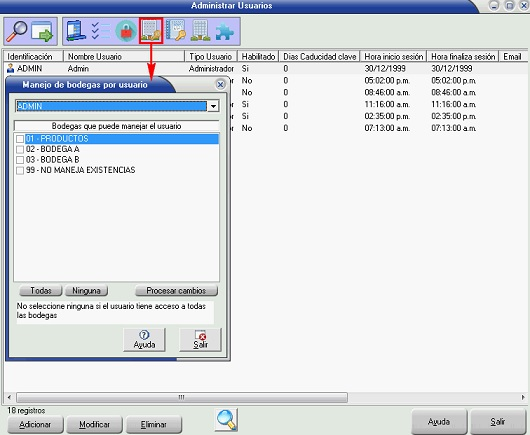The width and height of the screenshot is (530, 435).
Task: Check the 02 - BODEGA A checkbox
Action: coord(20,149)
